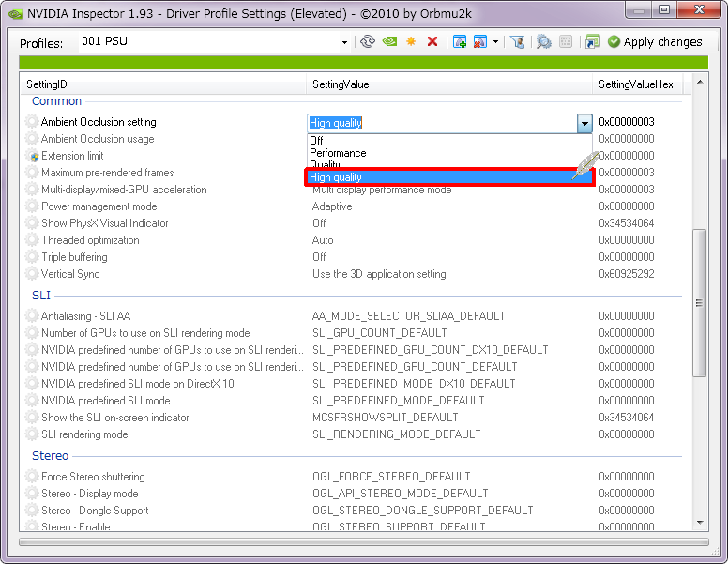
Task: Click the greyed grid icon in toolbar
Action: click(x=566, y=42)
